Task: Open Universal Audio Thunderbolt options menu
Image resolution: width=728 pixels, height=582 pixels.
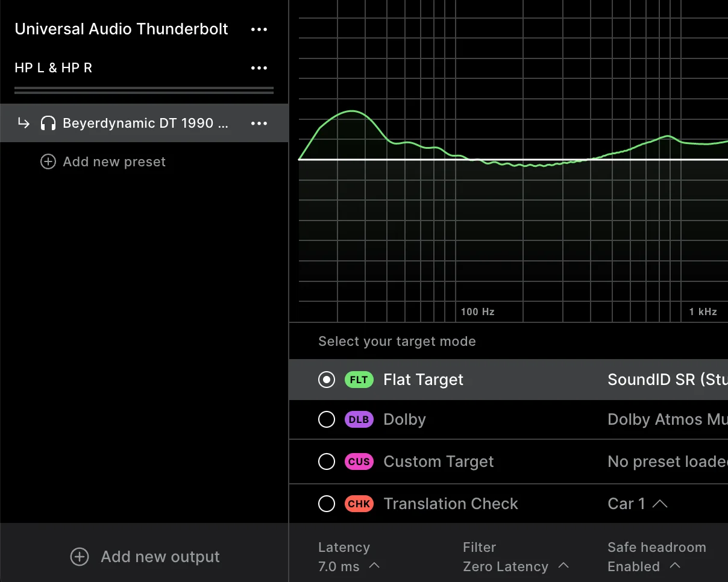Action: tap(259, 30)
